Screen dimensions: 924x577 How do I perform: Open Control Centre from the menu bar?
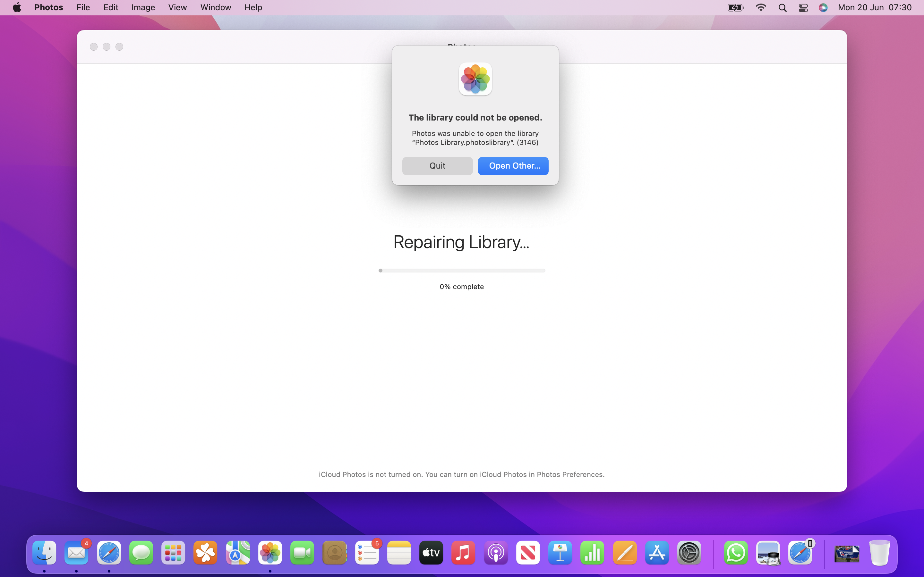[x=803, y=8]
